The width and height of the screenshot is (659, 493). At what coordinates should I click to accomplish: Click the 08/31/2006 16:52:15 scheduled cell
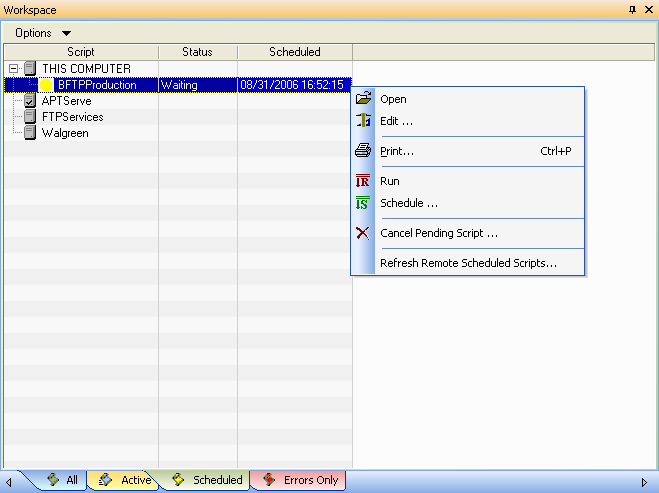295,85
